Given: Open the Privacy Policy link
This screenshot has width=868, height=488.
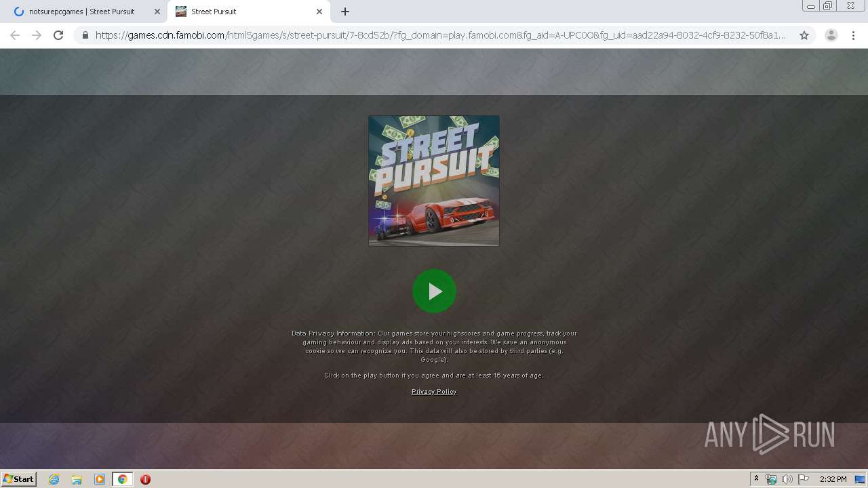Looking at the screenshot, I should (x=434, y=392).
